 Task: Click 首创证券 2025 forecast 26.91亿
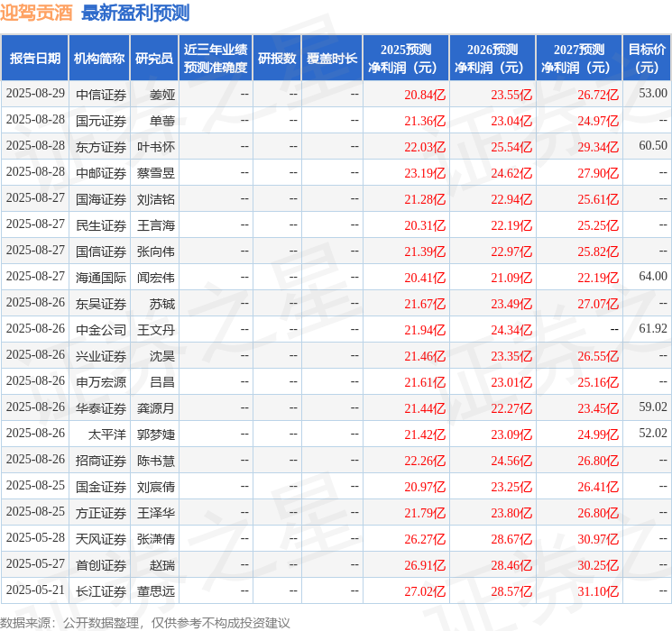click(x=426, y=565)
